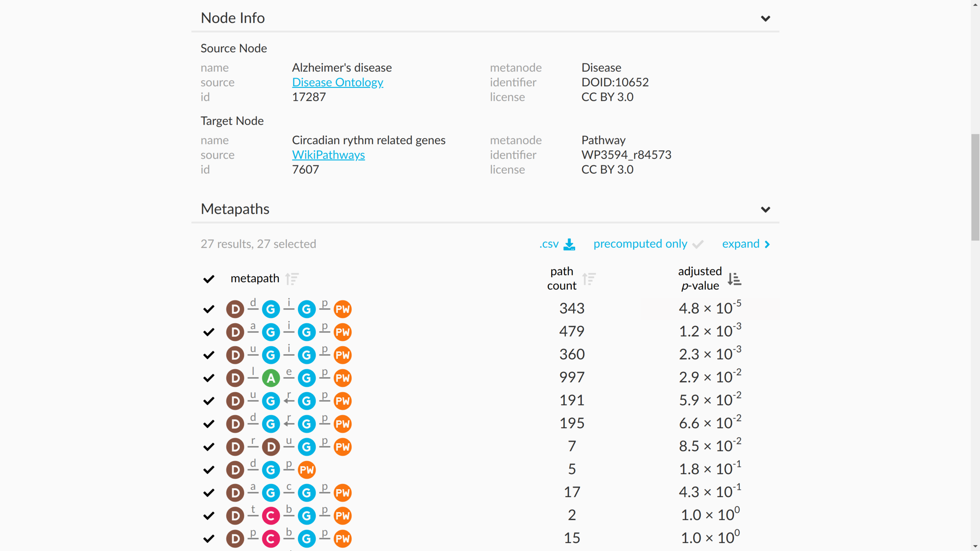980x551 pixels.
Task: Click pink Compound node in the D-t-C-b-G row
Action: click(271, 515)
